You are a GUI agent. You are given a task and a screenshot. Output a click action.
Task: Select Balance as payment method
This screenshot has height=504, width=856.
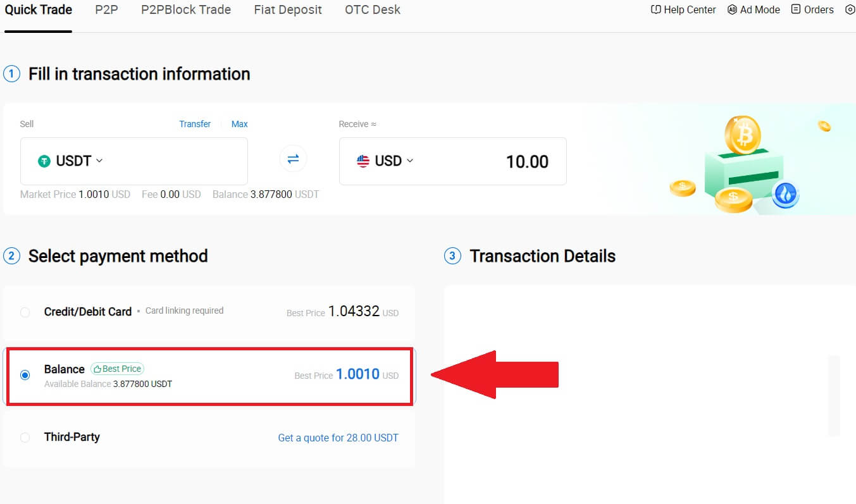pos(25,375)
